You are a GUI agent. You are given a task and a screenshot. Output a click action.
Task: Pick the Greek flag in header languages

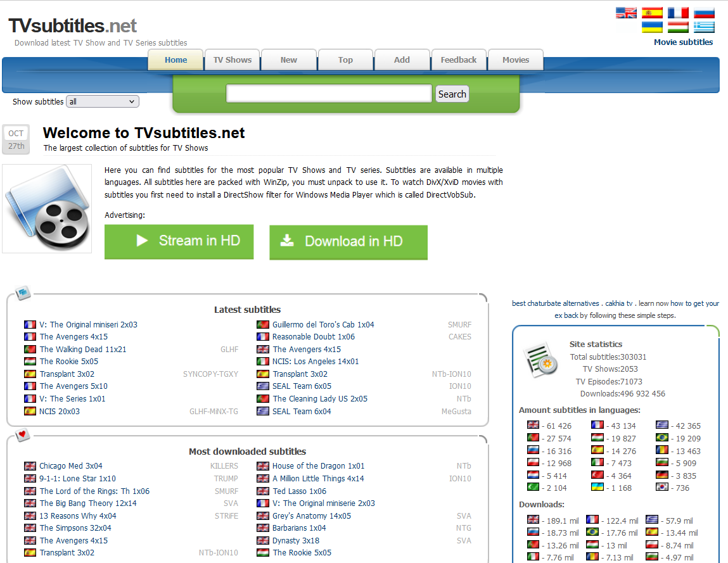pyautogui.click(x=704, y=27)
